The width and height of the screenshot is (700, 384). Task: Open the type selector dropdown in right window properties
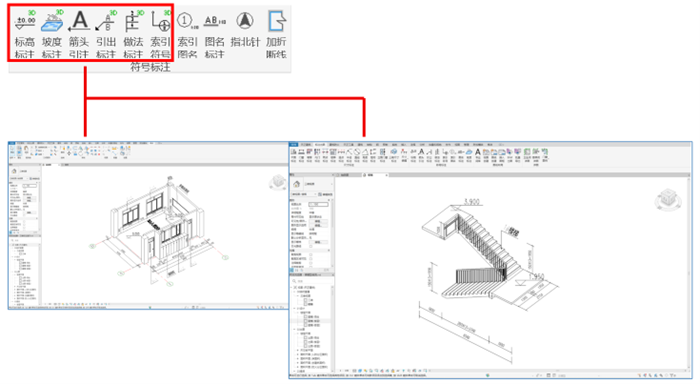click(x=331, y=184)
